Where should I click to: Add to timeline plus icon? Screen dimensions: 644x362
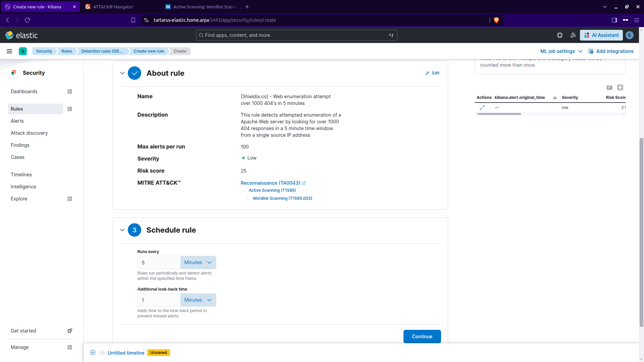tap(93, 353)
